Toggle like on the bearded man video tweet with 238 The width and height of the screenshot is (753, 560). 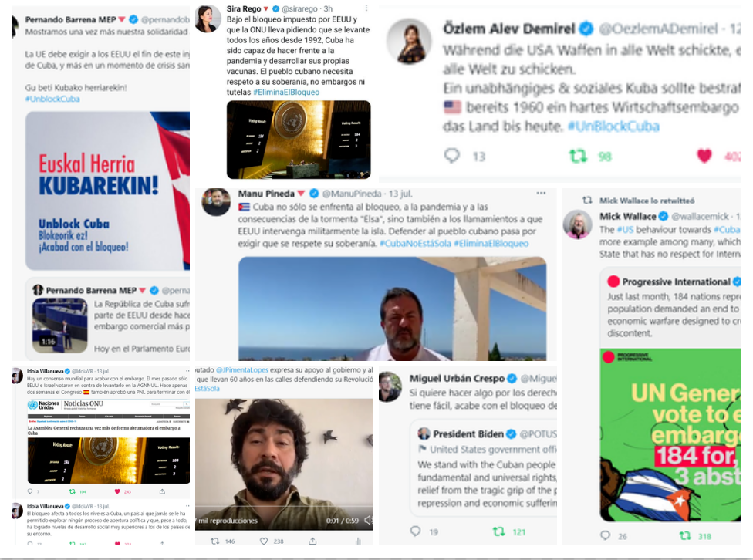264,541
